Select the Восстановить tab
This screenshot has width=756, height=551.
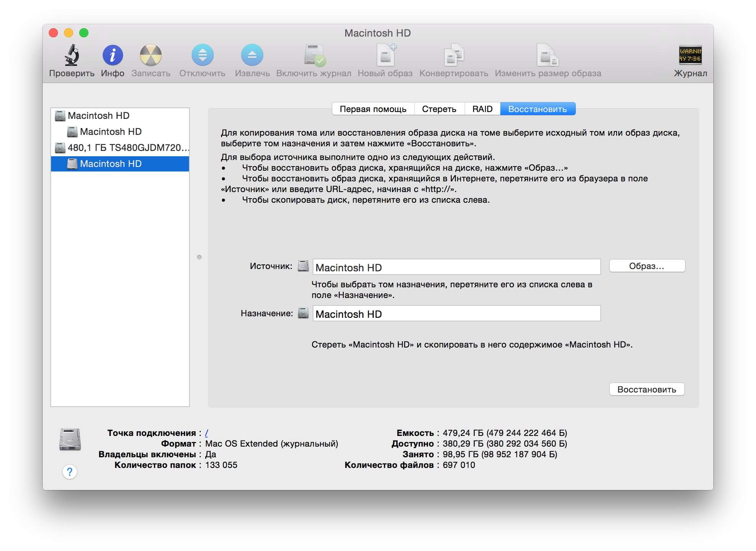tap(538, 109)
